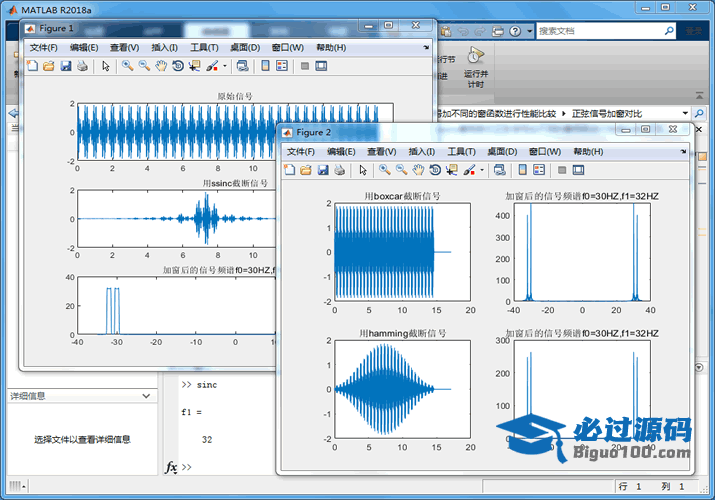This screenshot has height=500, width=715.
Task: Click 登录 sign-in link at top right
Action: (x=693, y=32)
